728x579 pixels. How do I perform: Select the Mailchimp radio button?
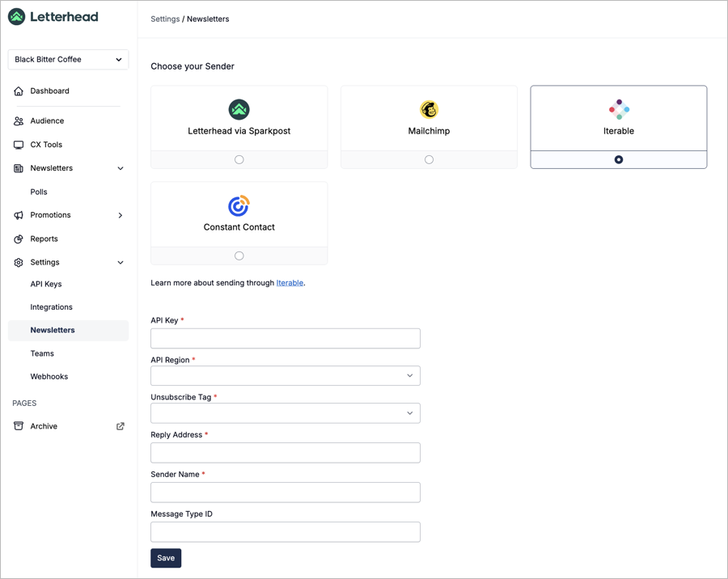[x=429, y=160]
